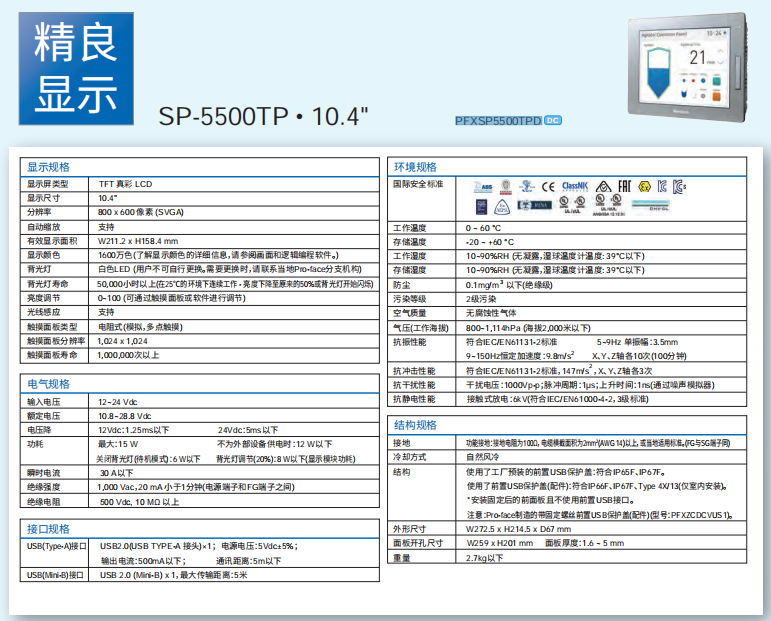
Task: Click the value 1,000,000次以上
Action: (x=128, y=355)
